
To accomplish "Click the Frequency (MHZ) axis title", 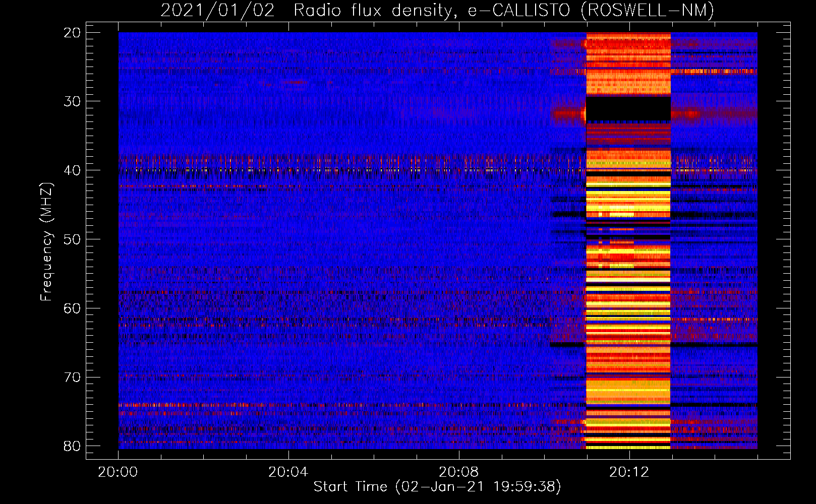I will click(x=46, y=241).
